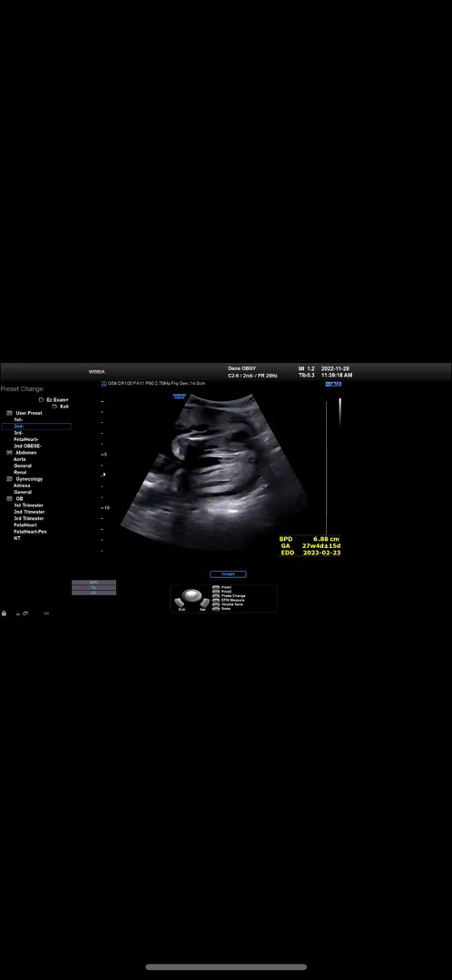Click the trackball icon

click(192, 595)
